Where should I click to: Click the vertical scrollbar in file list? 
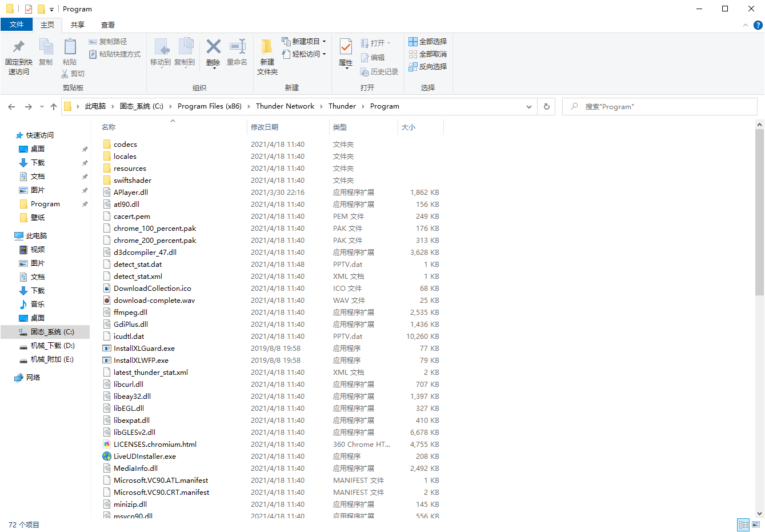click(759, 211)
